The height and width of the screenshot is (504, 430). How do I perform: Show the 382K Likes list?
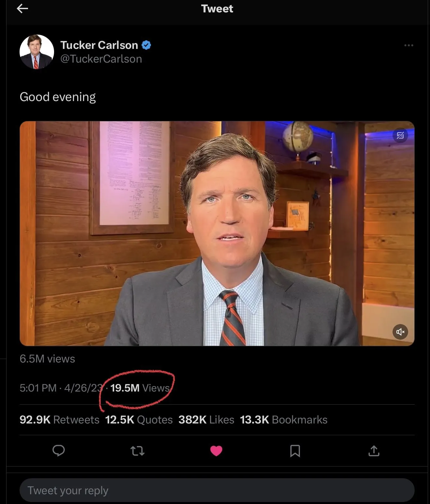206,420
